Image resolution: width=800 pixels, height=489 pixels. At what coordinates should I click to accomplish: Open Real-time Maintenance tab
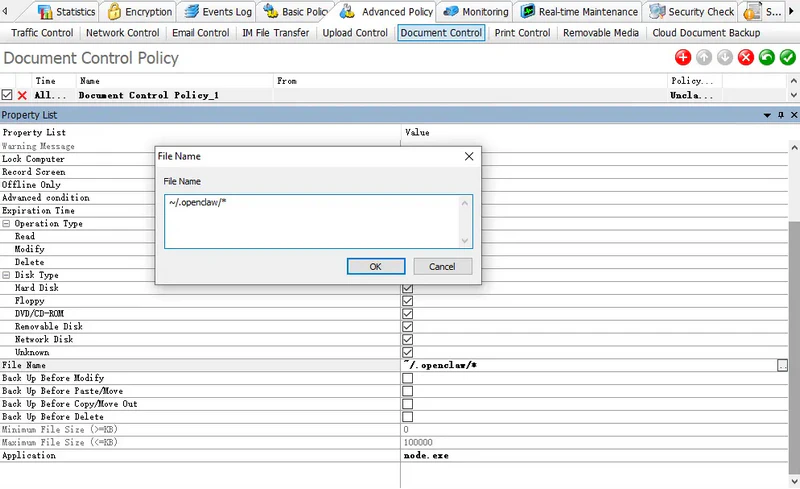click(x=579, y=12)
